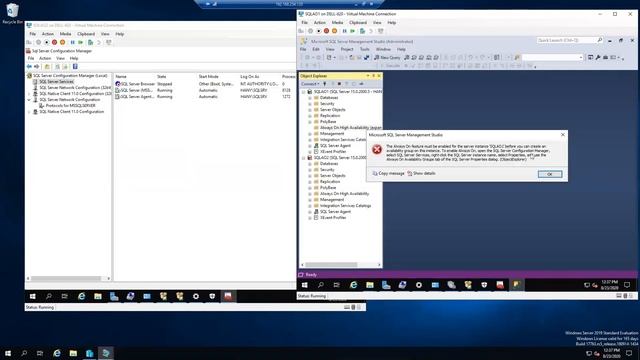Click export list icon in Configuration Manager toolbar

pyautogui.click(x=65, y=67)
